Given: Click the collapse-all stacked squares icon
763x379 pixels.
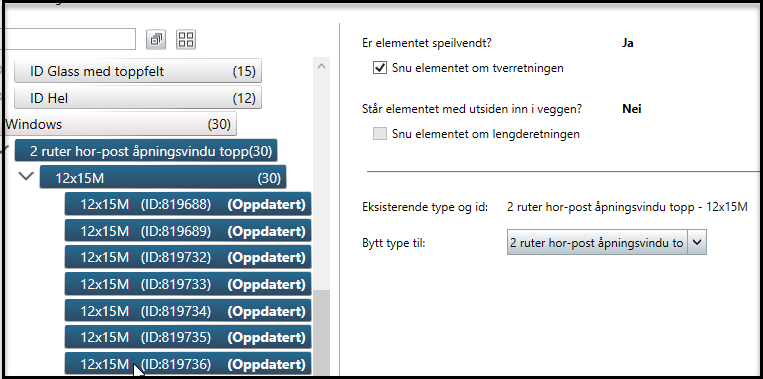Looking at the screenshot, I should [x=156, y=39].
